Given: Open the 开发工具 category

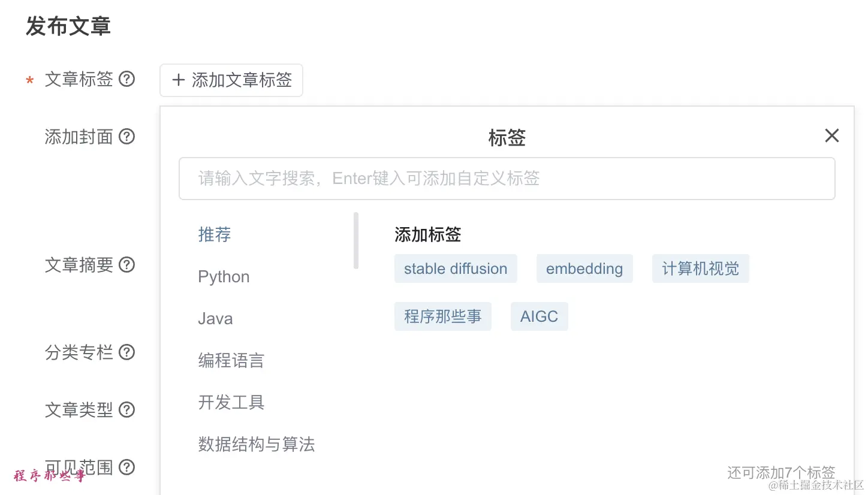Looking at the screenshot, I should [231, 403].
